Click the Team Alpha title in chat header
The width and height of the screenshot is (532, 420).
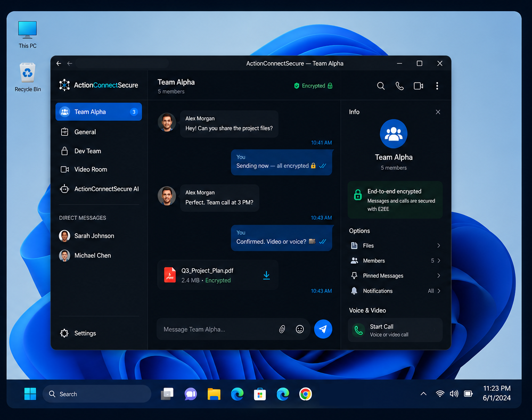click(176, 82)
